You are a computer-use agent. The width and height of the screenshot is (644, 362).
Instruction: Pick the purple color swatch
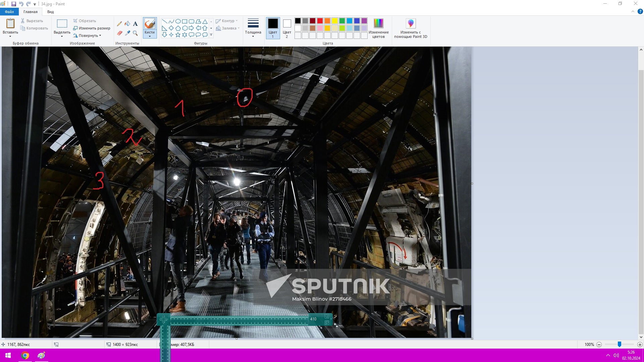(x=364, y=21)
